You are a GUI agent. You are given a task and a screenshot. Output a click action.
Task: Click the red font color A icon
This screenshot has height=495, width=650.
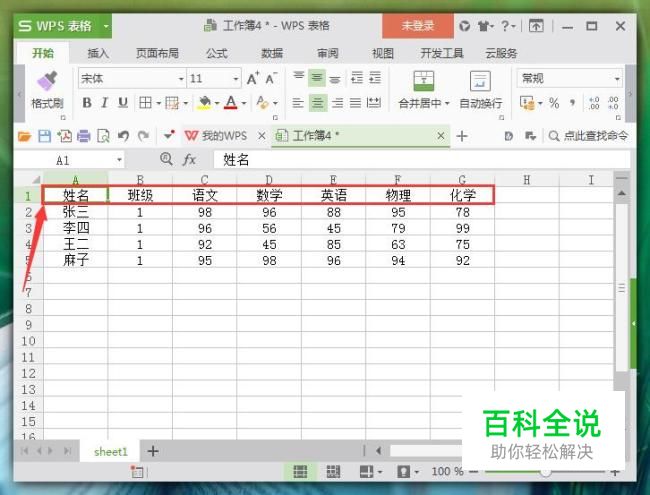tap(231, 102)
